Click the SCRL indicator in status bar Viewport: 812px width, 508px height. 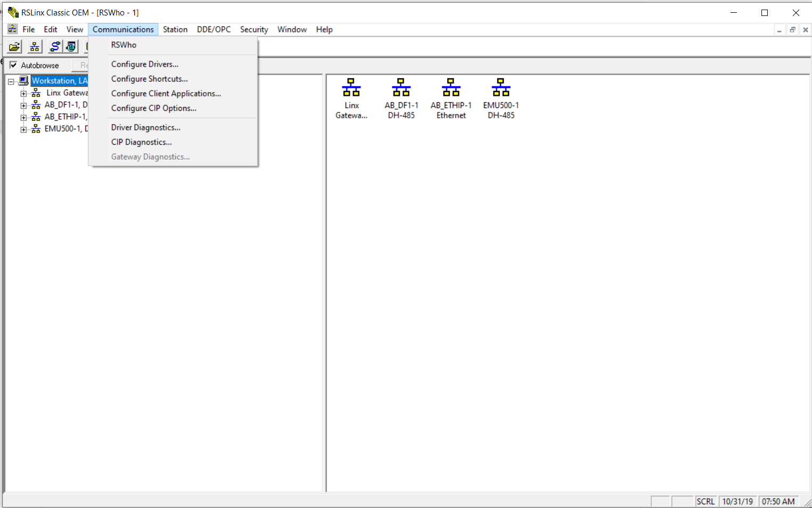(706, 502)
